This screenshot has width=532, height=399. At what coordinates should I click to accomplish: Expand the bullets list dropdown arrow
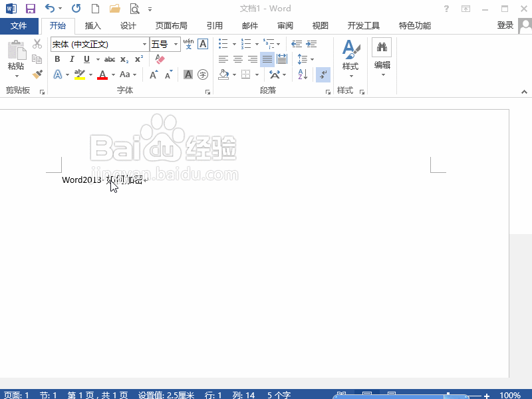point(234,44)
